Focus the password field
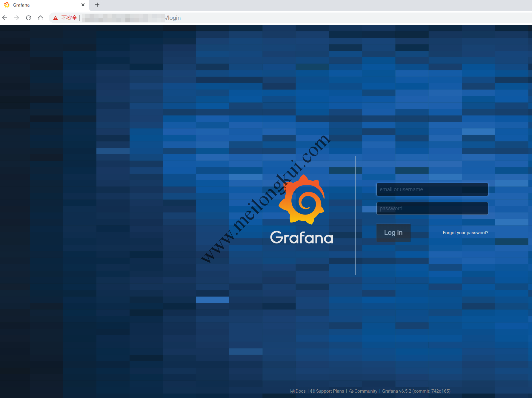Image resolution: width=532 pixels, height=398 pixels. click(x=432, y=209)
